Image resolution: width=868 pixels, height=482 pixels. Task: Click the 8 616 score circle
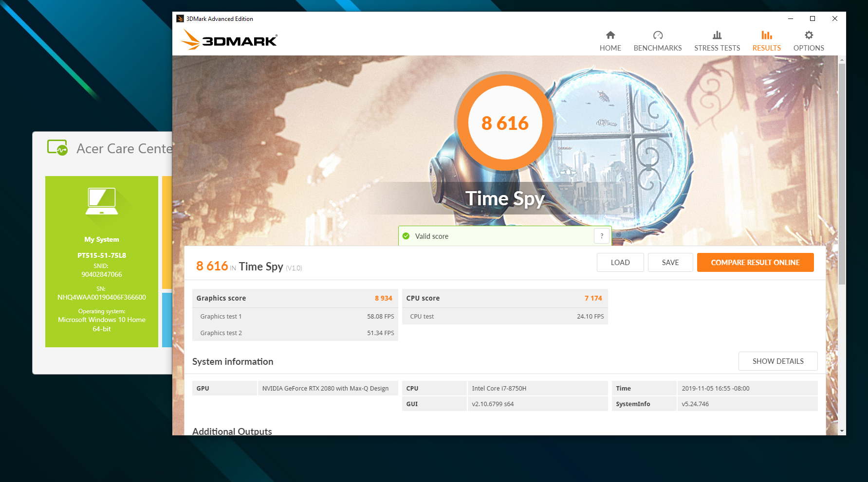click(x=505, y=123)
